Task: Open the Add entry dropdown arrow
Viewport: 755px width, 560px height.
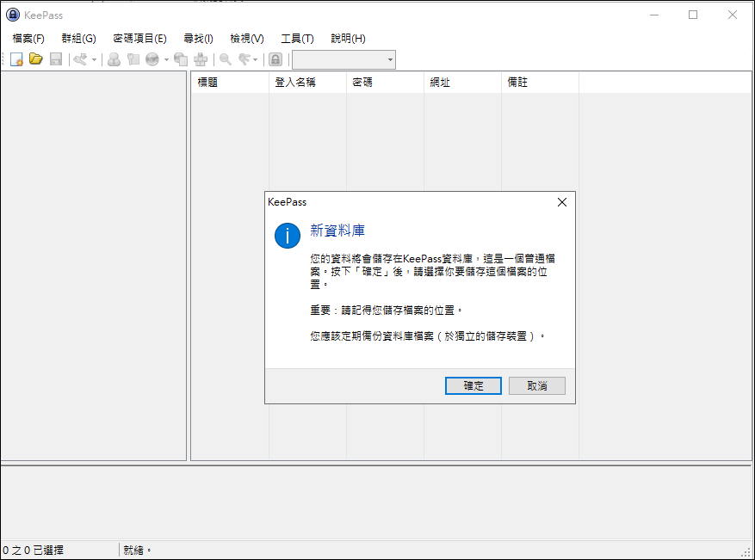Action: coord(94,59)
